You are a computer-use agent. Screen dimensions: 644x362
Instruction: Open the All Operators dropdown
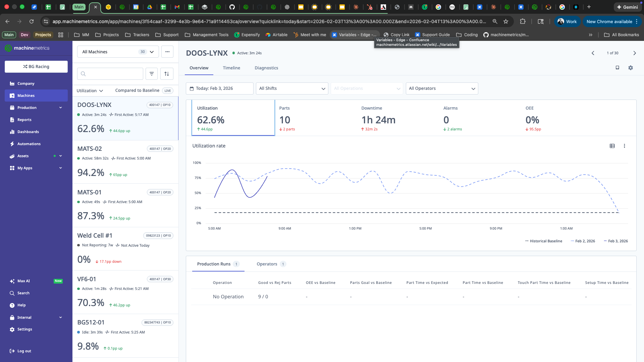[442, 88]
